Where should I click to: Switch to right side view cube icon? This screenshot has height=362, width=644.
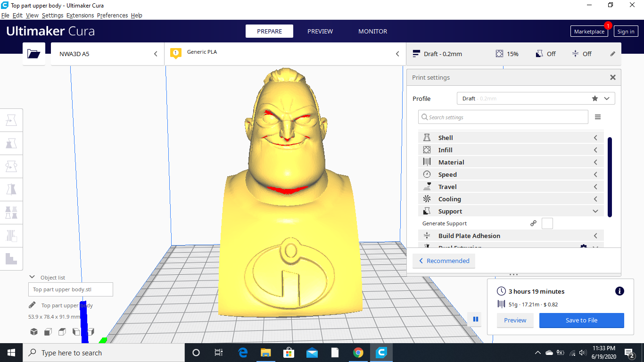pos(91,332)
